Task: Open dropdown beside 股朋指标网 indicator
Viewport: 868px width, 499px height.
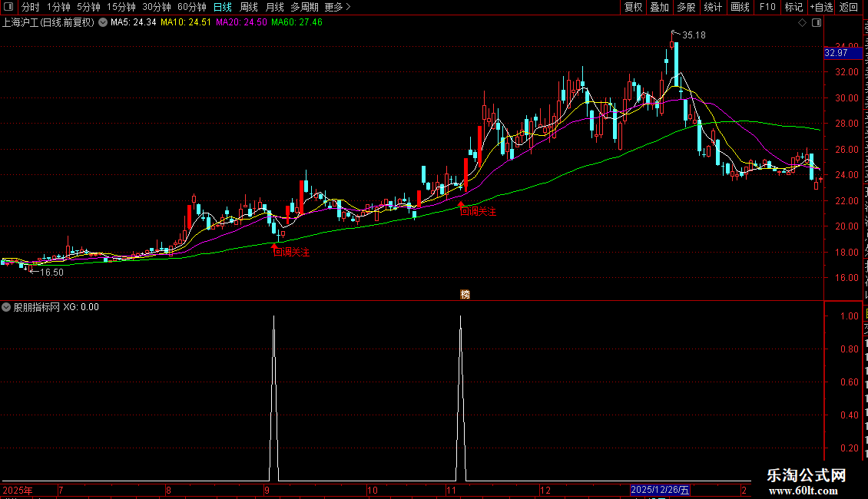Action: (6, 307)
